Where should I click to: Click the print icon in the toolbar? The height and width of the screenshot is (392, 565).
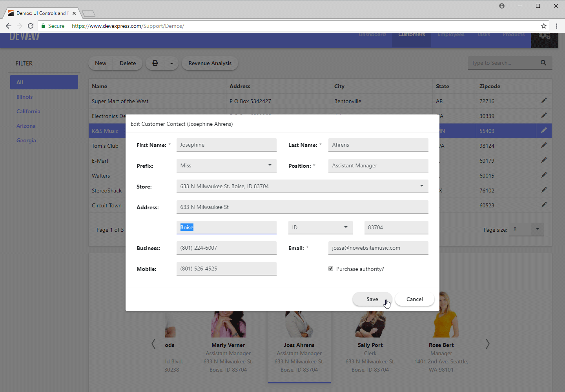click(155, 63)
